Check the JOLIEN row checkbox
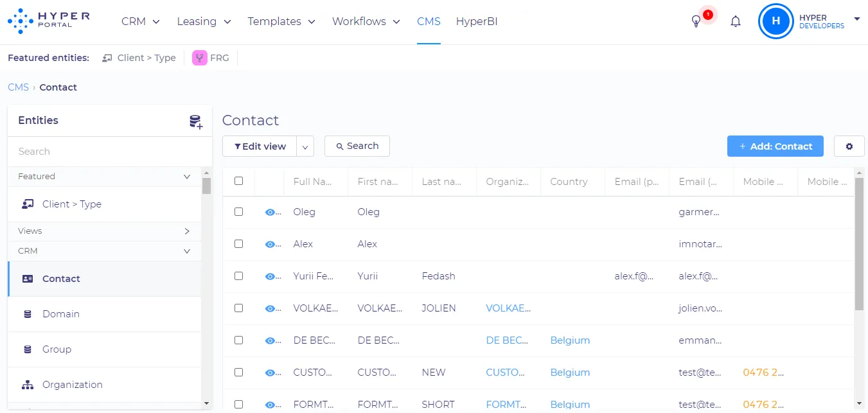The width and height of the screenshot is (868, 413). (239, 308)
